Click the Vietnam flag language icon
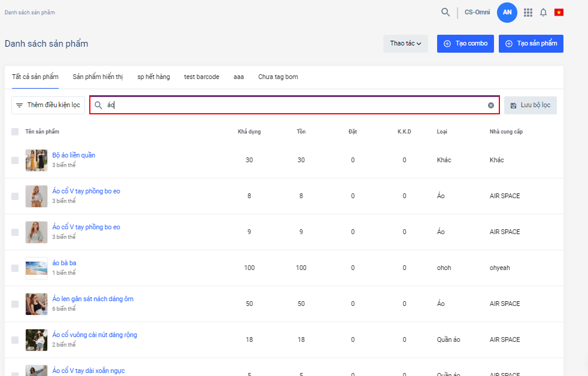The image size is (588, 376). pos(559,12)
